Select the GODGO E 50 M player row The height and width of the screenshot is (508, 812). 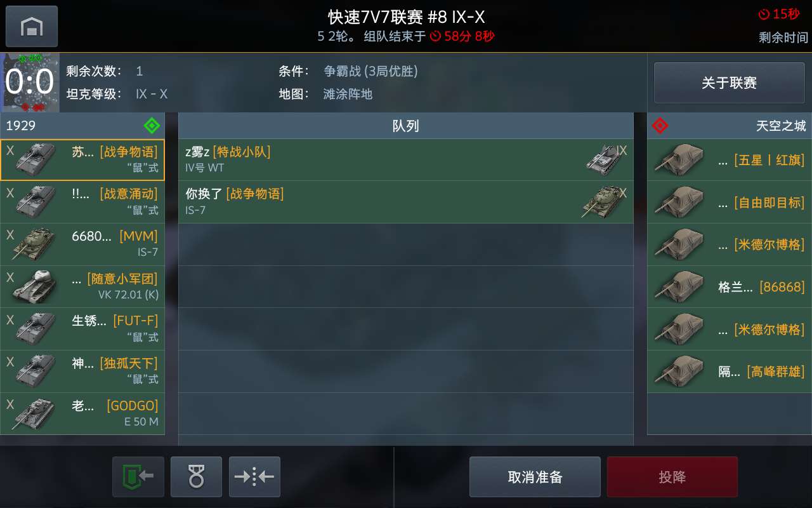82,413
